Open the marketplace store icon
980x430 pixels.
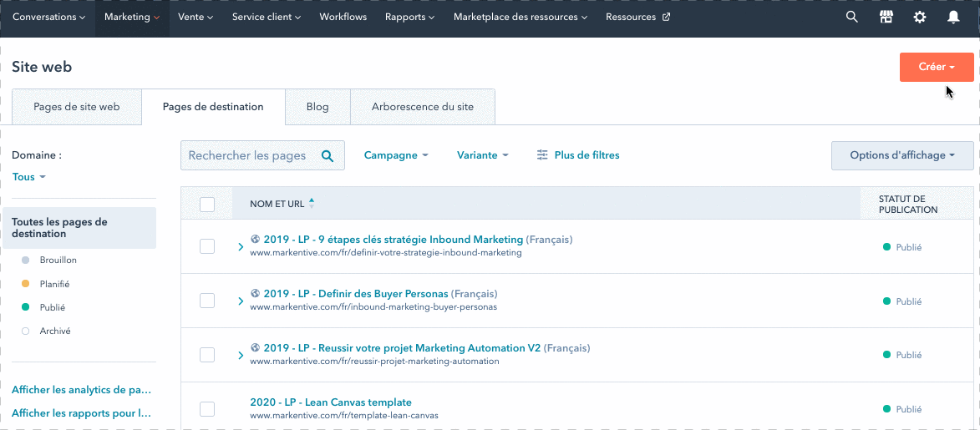pos(886,18)
